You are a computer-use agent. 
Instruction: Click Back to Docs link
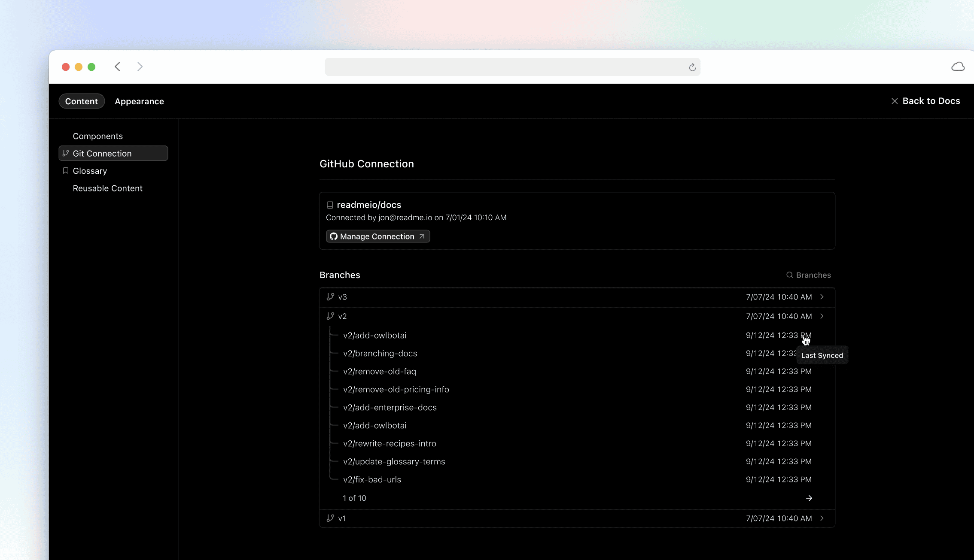(926, 100)
